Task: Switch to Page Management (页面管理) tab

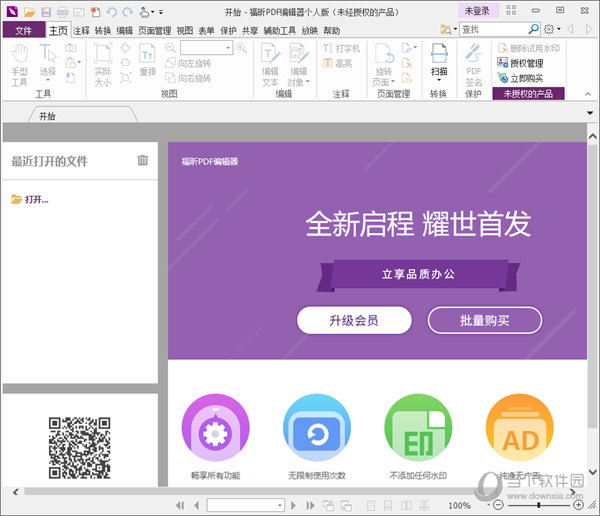Action: click(x=155, y=31)
